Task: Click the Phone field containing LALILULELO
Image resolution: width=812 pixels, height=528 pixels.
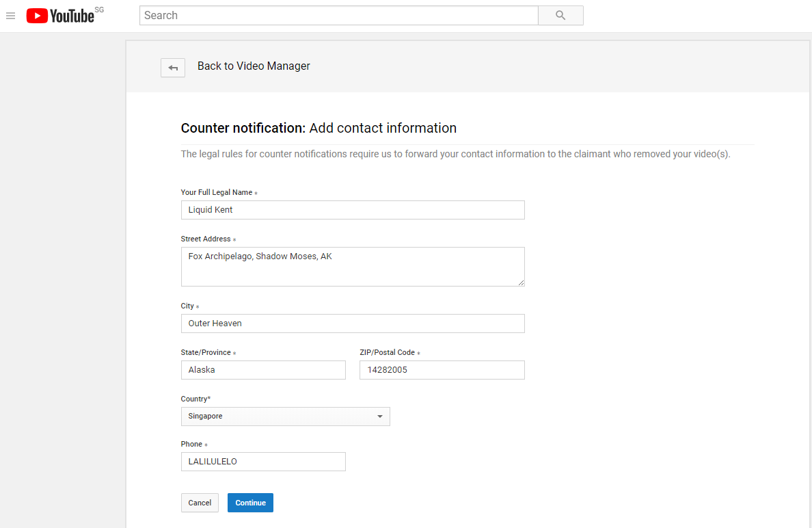Action: [263, 462]
